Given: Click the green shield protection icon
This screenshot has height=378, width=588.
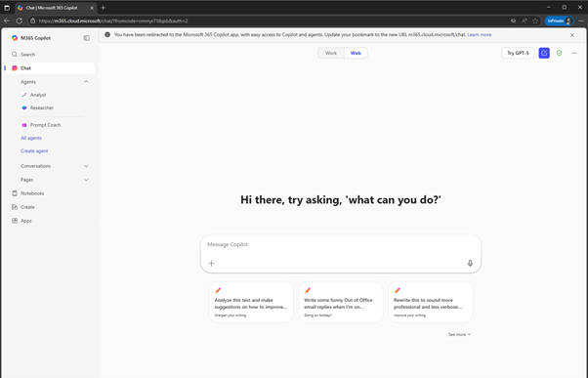Looking at the screenshot, I should pos(559,54).
